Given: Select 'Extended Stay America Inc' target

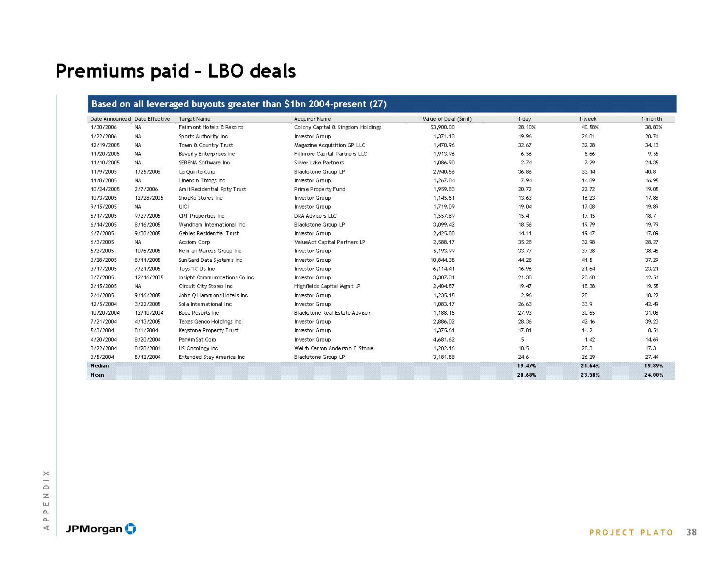Looking at the screenshot, I should point(212,357).
